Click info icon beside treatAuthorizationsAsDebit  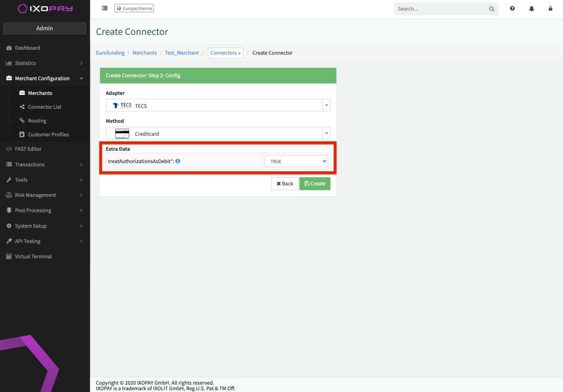178,161
